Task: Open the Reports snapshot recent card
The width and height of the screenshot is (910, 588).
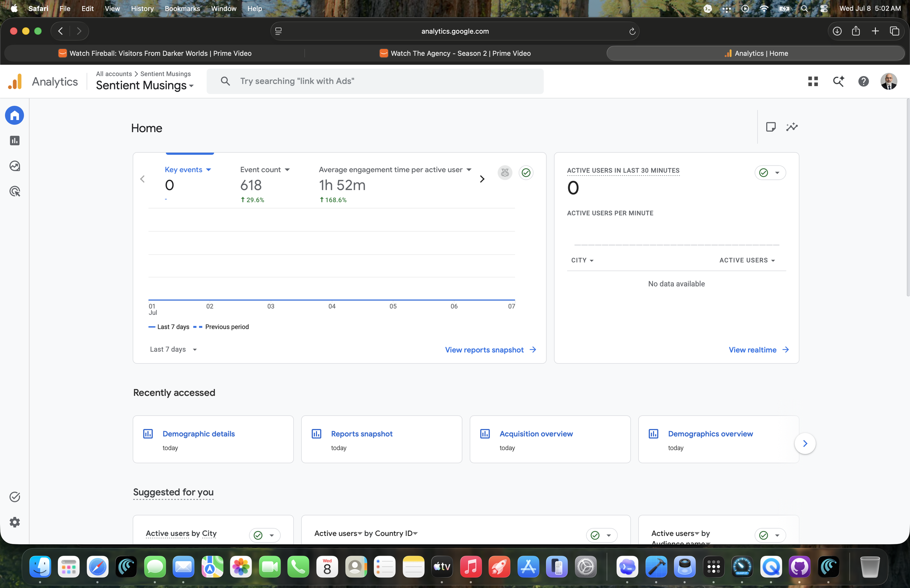Action: [x=381, y=439]
